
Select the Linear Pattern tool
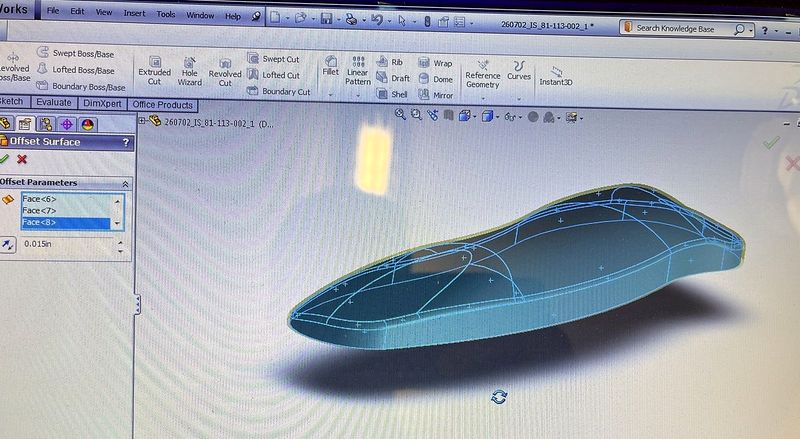point(358,70)
